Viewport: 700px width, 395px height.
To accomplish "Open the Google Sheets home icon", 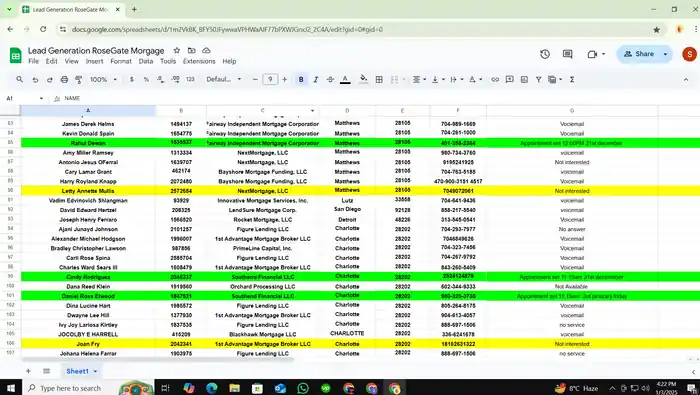I will pos(16,55).
